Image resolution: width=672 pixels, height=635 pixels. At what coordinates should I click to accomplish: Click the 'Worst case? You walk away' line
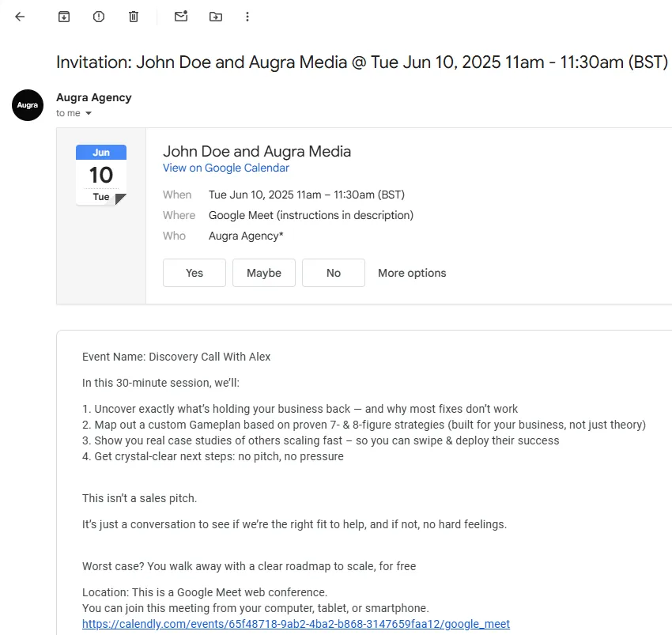[249, 566]
